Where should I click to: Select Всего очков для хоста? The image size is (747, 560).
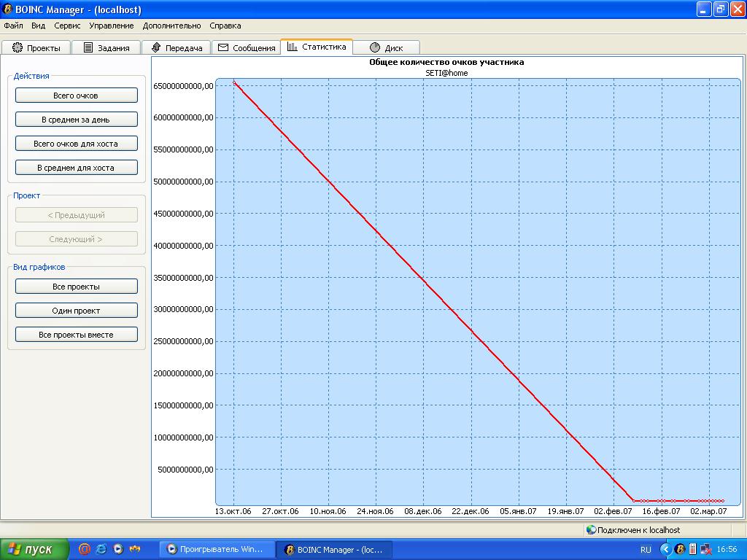pyautogui.click(x=76, y=144)
